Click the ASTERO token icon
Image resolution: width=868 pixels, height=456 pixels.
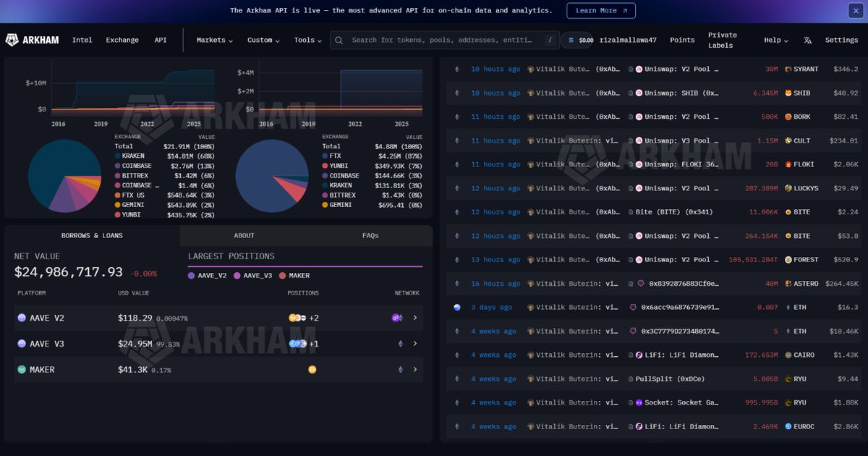pos(788,284)
